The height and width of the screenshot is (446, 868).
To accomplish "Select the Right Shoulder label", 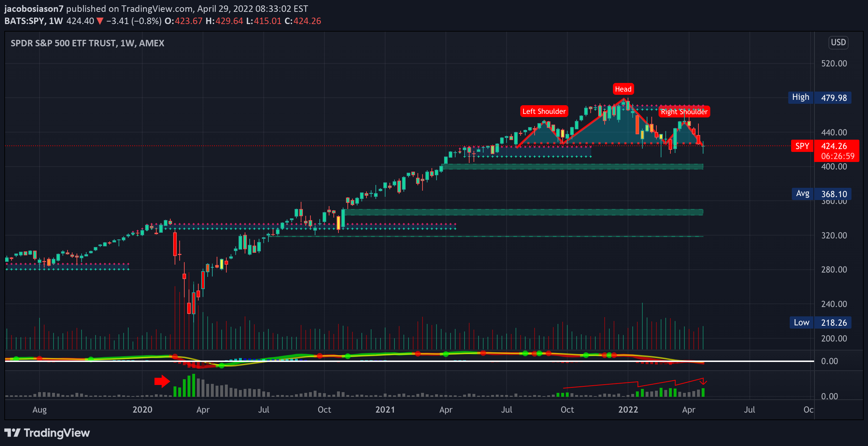I will point(684,112).
